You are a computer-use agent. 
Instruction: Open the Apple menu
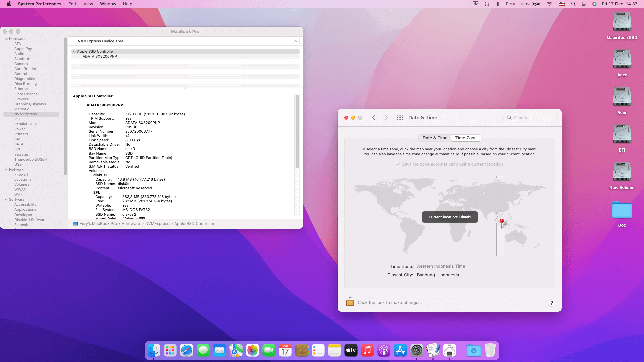9,4
